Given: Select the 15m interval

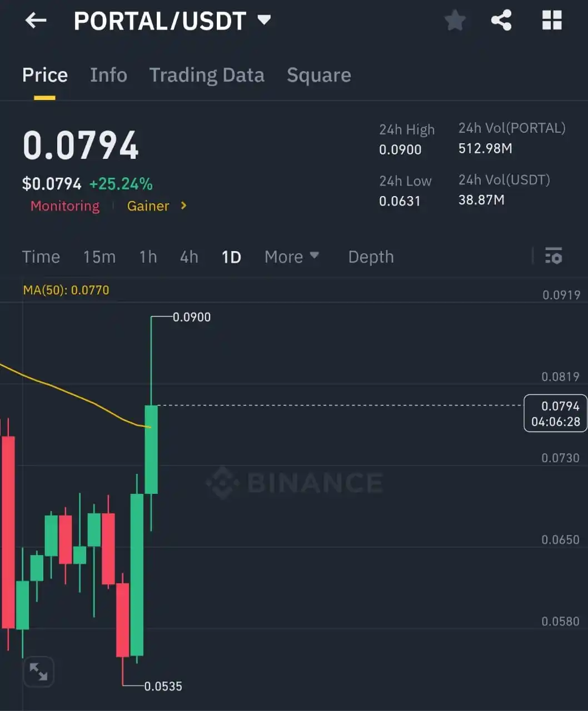Looking at the screenshot, I should pyautogui.click(x=99, y=257).
